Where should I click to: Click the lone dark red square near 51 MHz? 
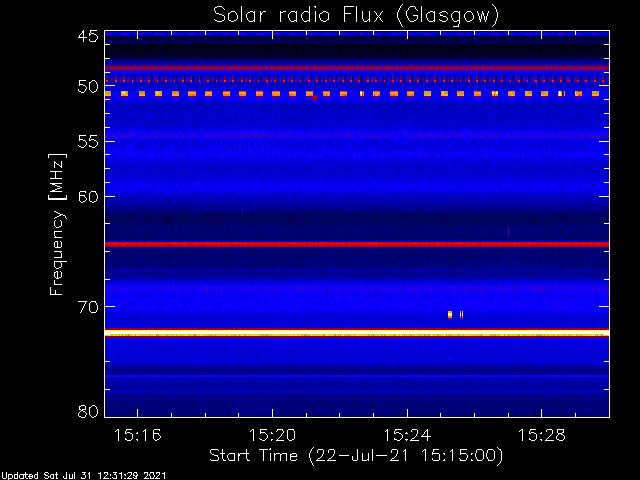click(x=315, y=98)
